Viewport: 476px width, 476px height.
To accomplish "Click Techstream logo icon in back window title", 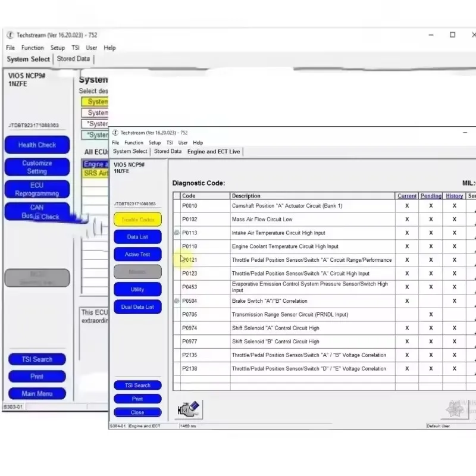I will [10, 35].
